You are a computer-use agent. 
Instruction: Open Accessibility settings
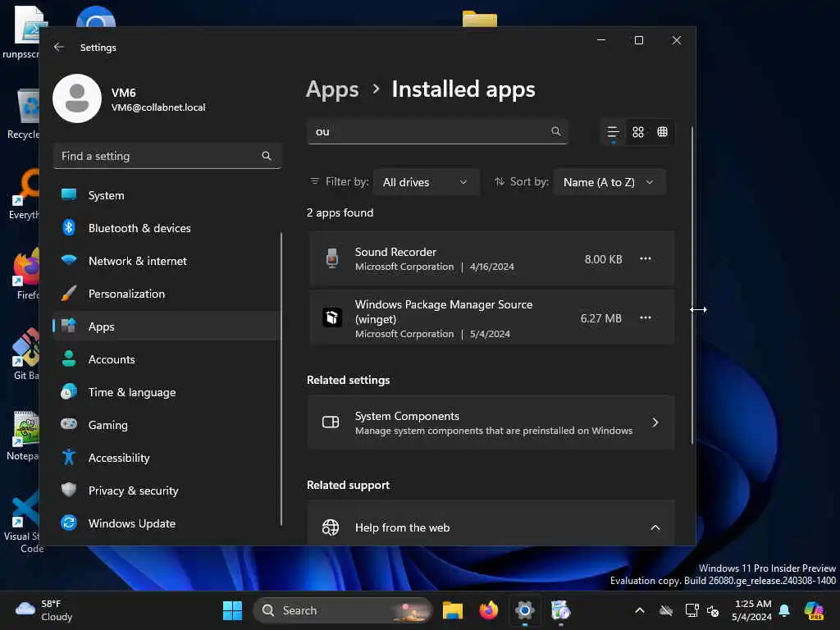click(167, 458)
